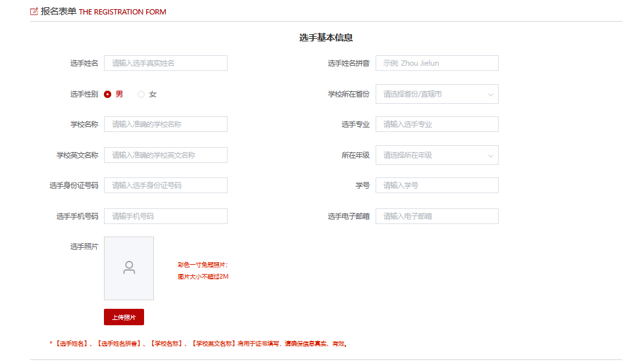The image size is (644, 364).
Task: Click the 学号 student number field
Action: tap(437, 185)
